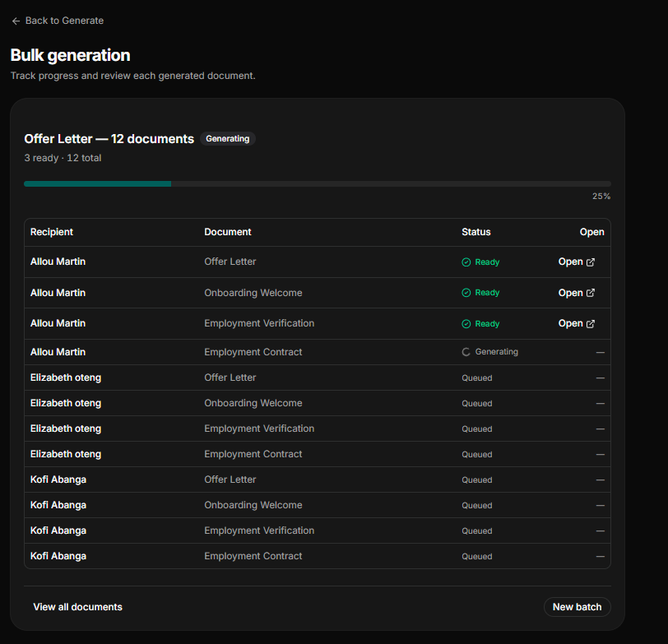The width and height of the screenshot is (668, 644).
Task: Click the Ready checkmark icon in the Offer Letter row
Action: coord(466,262)
